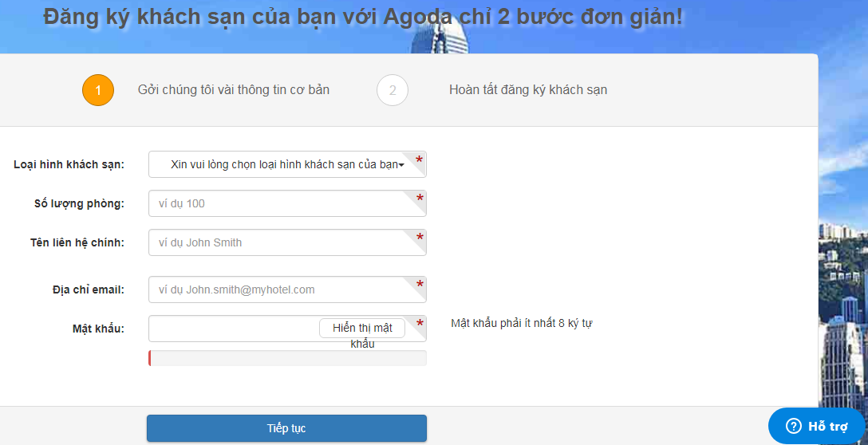Click 'Hoàn tất đăng ký khách sạn' step label
The width and height of the screenshot is (868, 445).
528,89
